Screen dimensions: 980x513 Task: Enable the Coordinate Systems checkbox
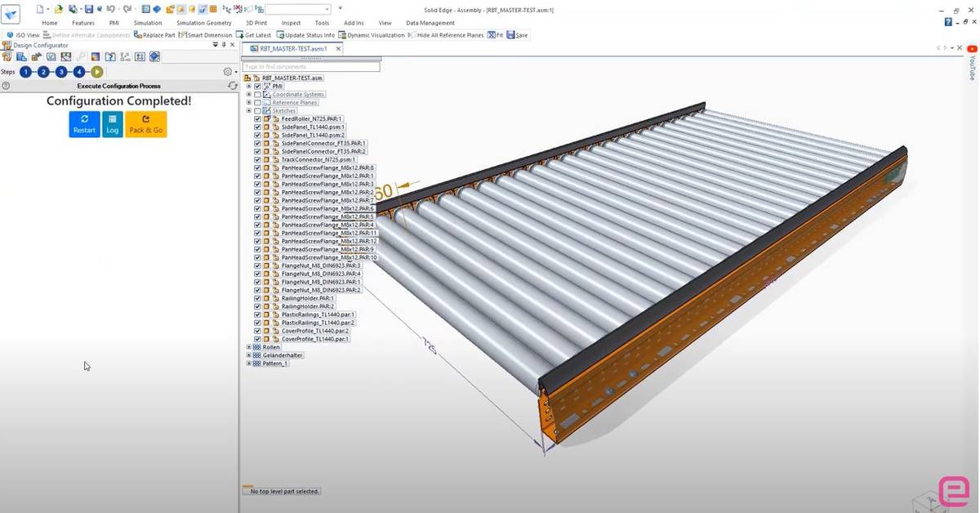click(257, 94)
